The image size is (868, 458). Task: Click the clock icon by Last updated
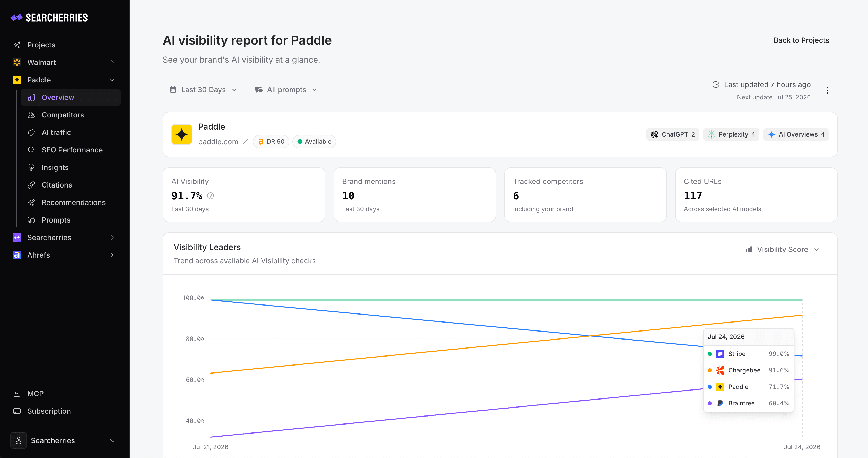(716, 85)
